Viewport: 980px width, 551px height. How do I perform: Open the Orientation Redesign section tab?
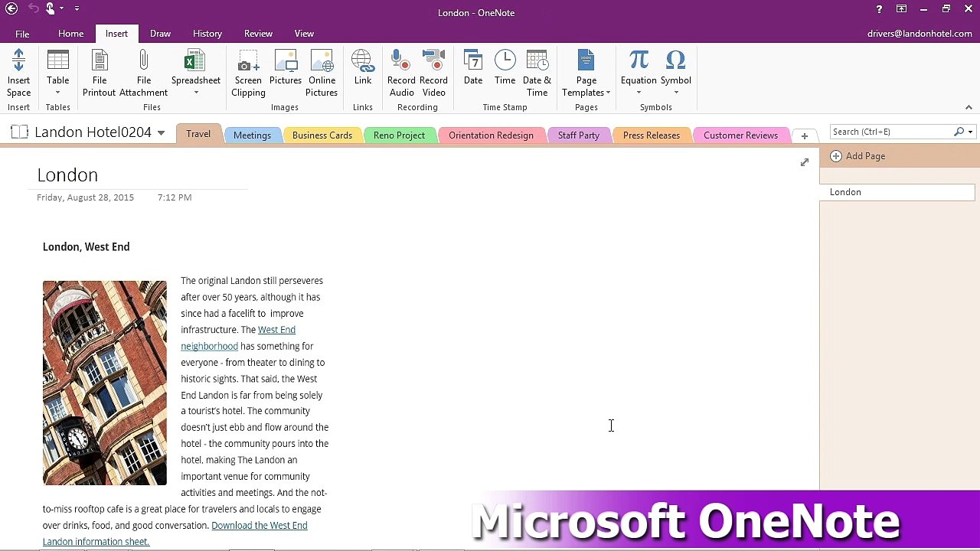point(491,135)
